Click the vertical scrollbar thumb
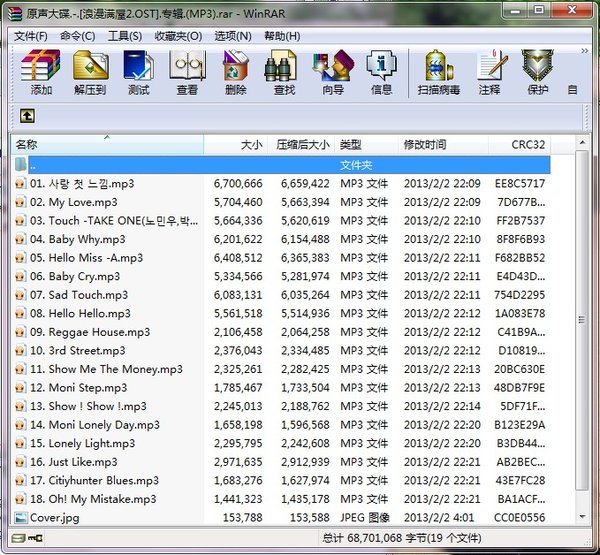 (582, 320)
